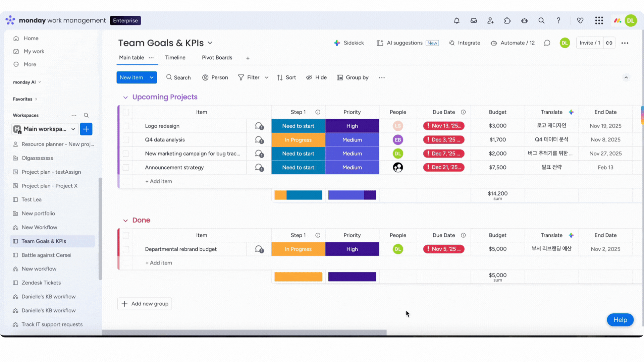
Task: Expand the monday AI section
Action: 27,82
